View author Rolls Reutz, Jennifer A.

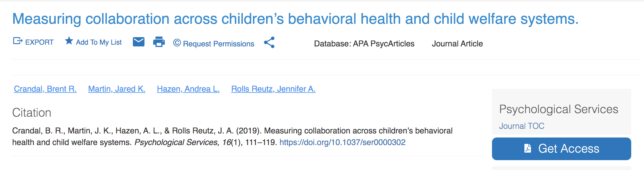tap(273, 89)
